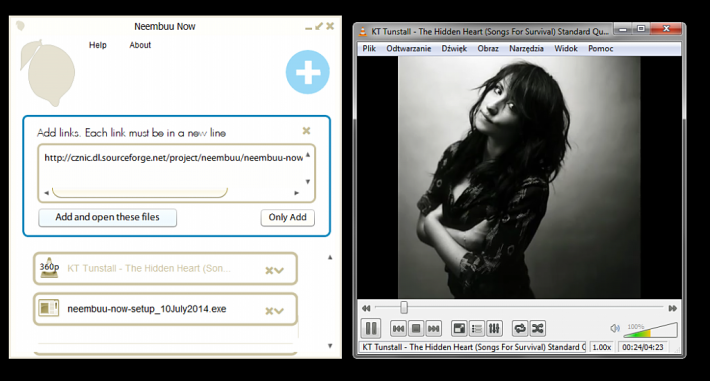Select KT Tunstall - The Hidden Heart list entry

coord(165,269)
